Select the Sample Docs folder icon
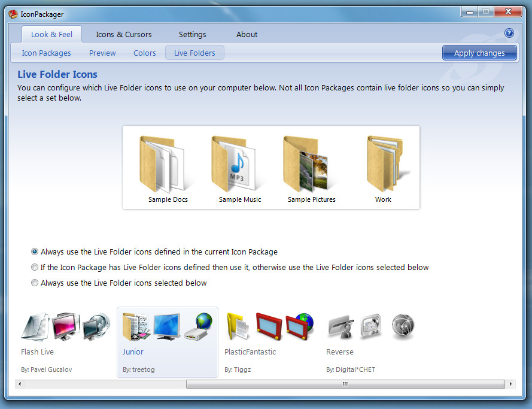Viewport: 532px width, 409px height. tap(163, 164)
